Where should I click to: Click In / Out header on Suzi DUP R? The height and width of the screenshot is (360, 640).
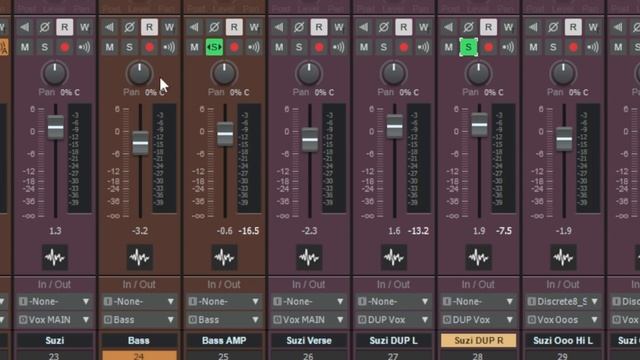pyautogui.click(x=478, y=284)
